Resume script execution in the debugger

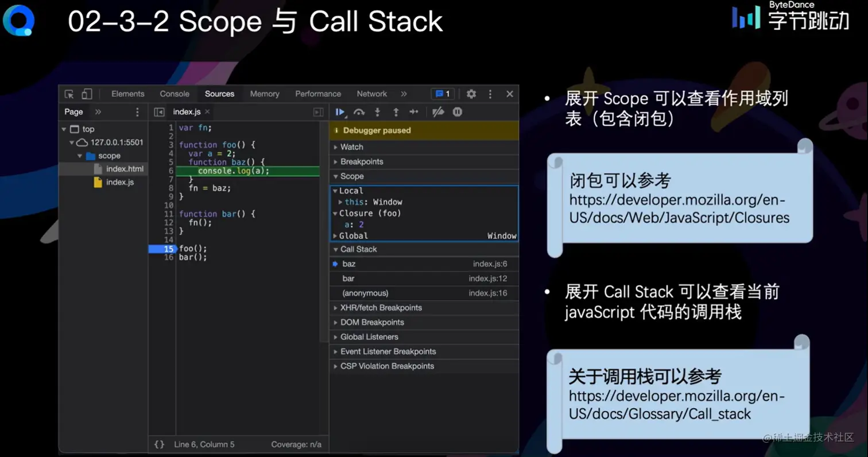pyautogui.click(x=340, y=112)
